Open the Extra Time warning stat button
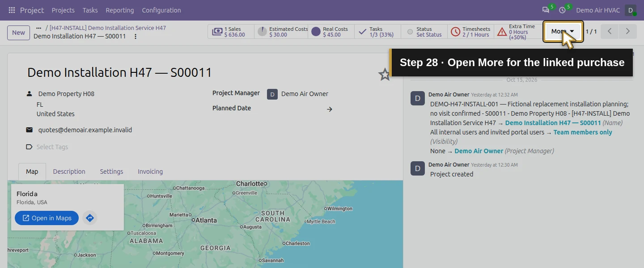 [517, 32]
